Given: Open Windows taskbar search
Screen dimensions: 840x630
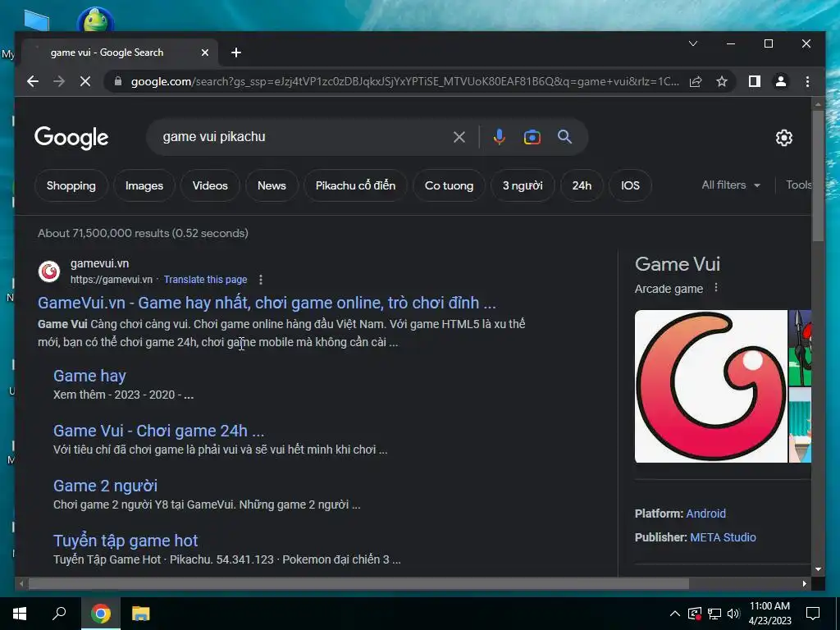Looking at the screenshot, I should click(x=59, y=614).
